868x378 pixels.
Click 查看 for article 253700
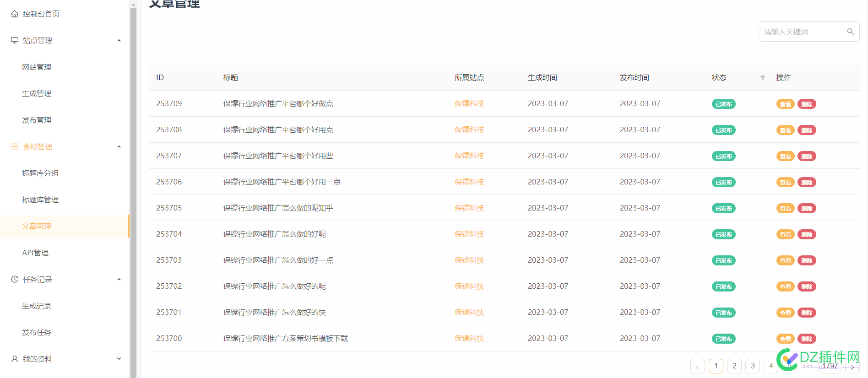coord(786,339)
